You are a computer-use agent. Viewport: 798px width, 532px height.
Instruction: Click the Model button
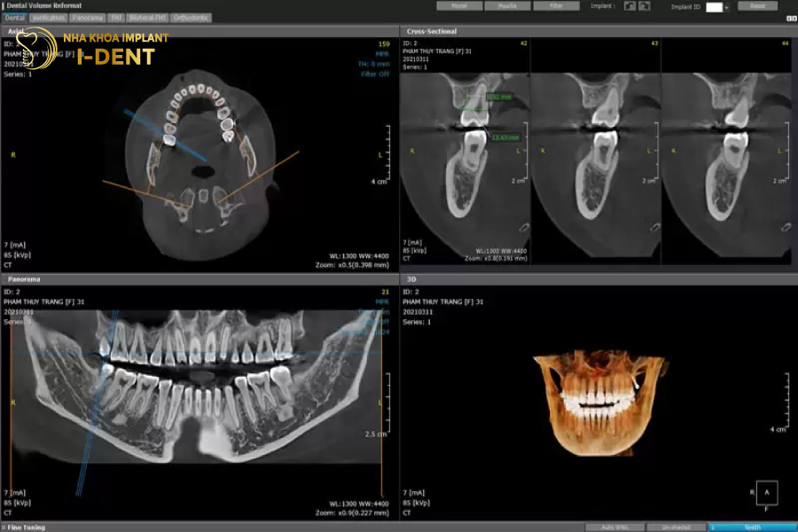pos(459,6)
